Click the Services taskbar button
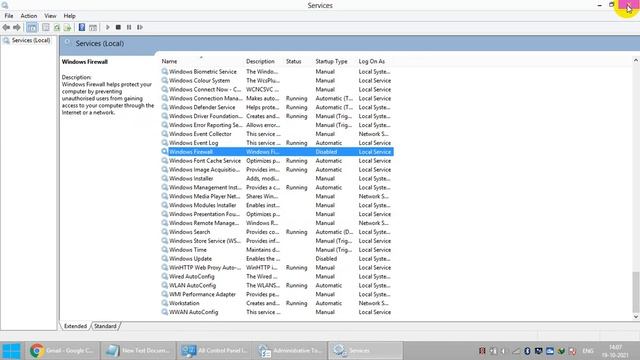The height and width of the screenshot is (360, 640). coord(365,351)
